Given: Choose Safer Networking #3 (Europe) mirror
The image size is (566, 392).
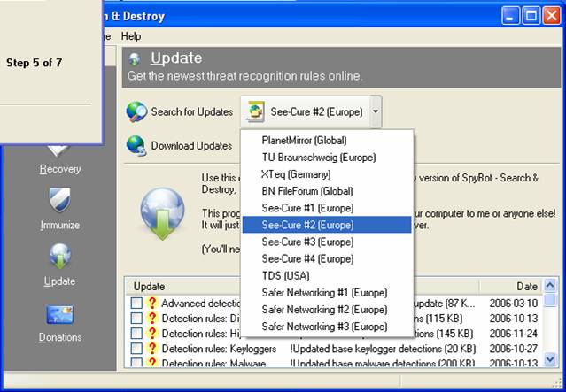Looking at the screenshot, I should click(327, 327).
